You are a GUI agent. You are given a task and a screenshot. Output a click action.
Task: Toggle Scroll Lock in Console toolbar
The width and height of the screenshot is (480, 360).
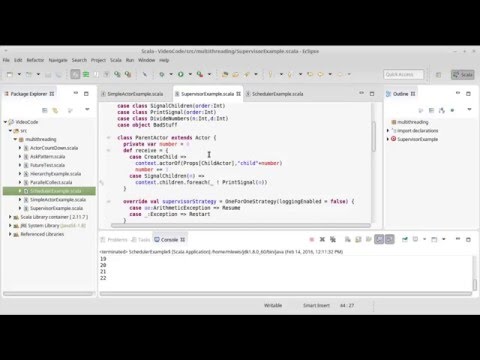point(358,239)
